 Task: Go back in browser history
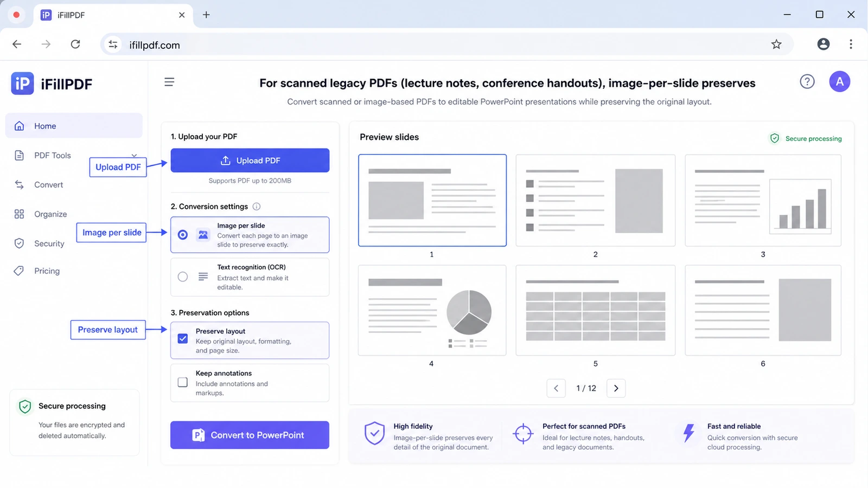17,44
